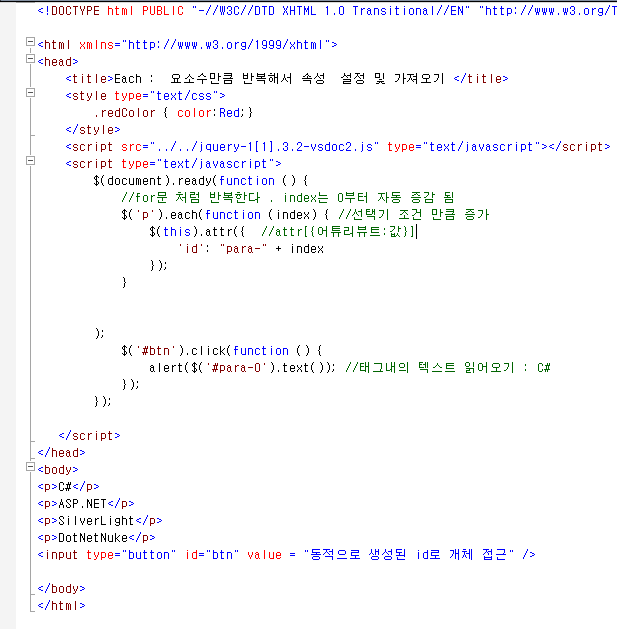Collapse the style type="text/css" block
The image size is (617, 629).
point(30,93)
